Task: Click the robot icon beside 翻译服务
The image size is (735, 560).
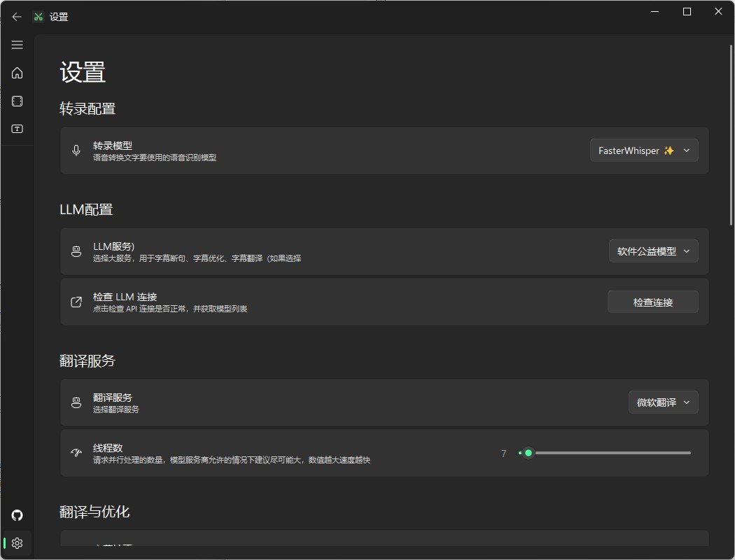Action: [x=76, y=402]
